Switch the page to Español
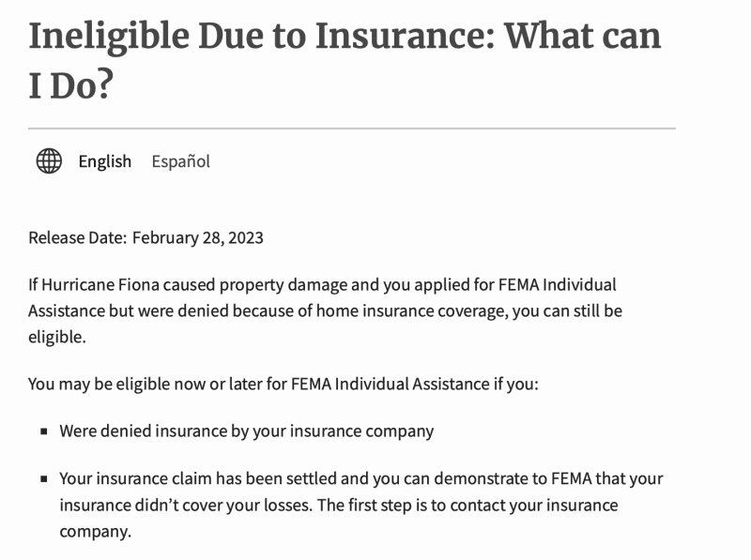Screen dimensions: 751x560 (181, 161)
